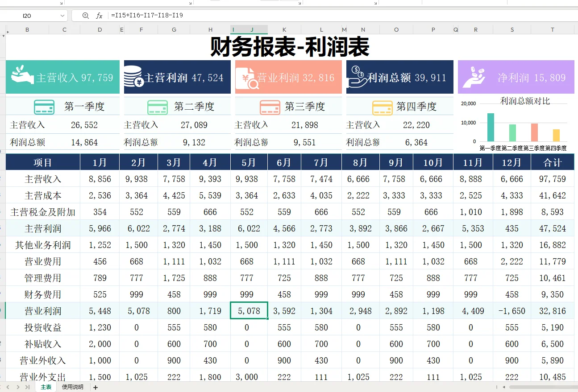
Task: Select the 主营税金及附加 row label
Action: coord(43,212)
